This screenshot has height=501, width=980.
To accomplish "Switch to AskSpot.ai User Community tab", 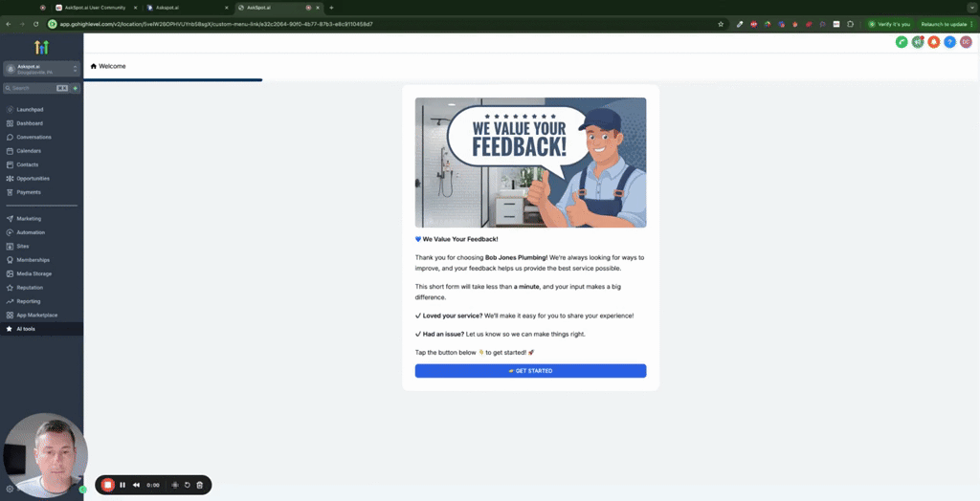I will (x=94, y=8).
